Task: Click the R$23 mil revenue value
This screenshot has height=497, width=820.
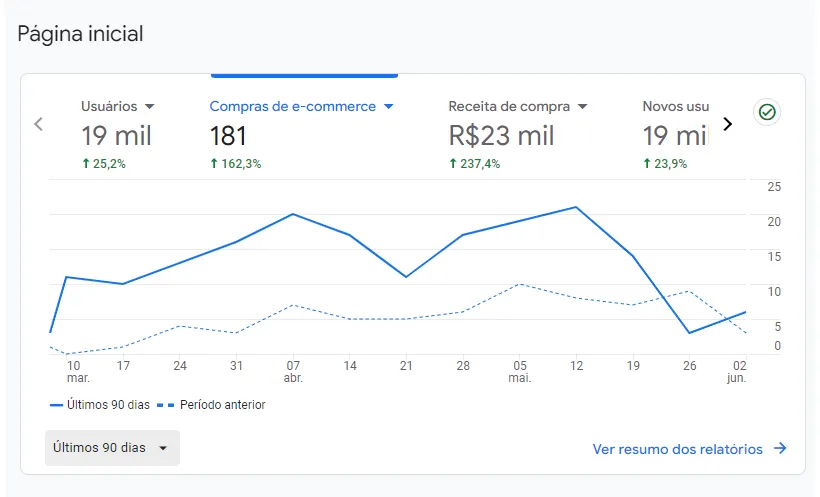Action: (x=501, y=136)
